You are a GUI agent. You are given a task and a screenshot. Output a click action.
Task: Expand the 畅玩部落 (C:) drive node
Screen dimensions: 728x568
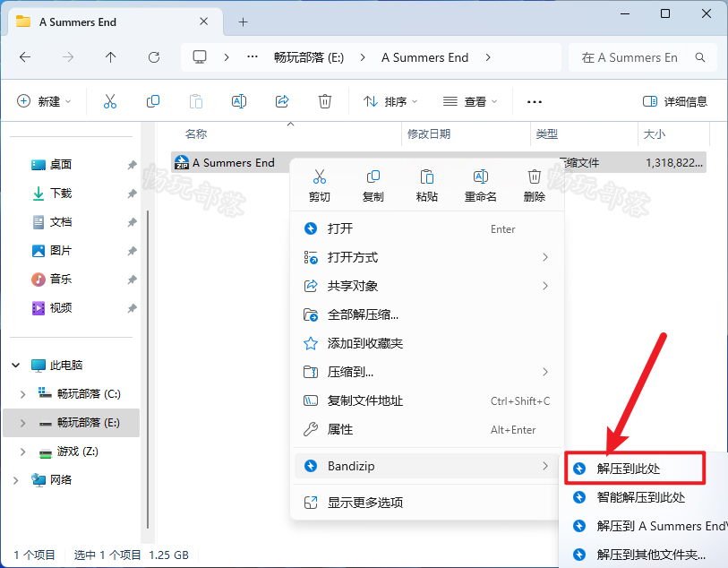[x=22, y=394]
